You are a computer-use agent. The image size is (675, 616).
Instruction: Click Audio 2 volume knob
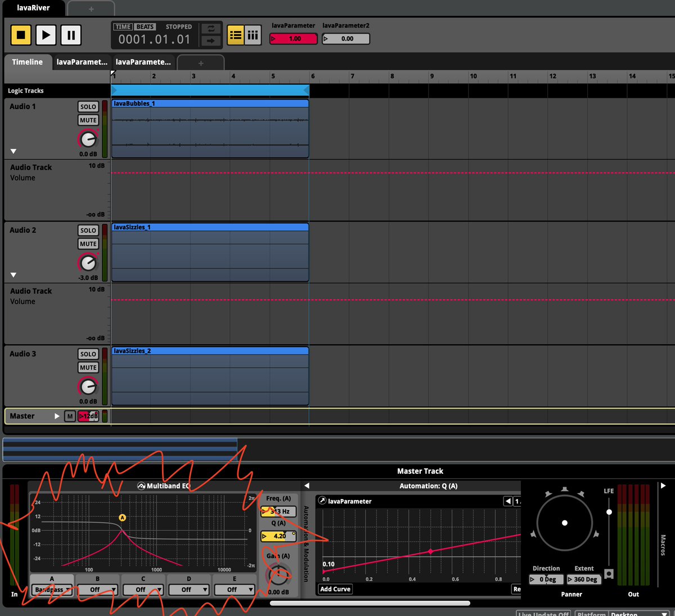pos(88,262)
